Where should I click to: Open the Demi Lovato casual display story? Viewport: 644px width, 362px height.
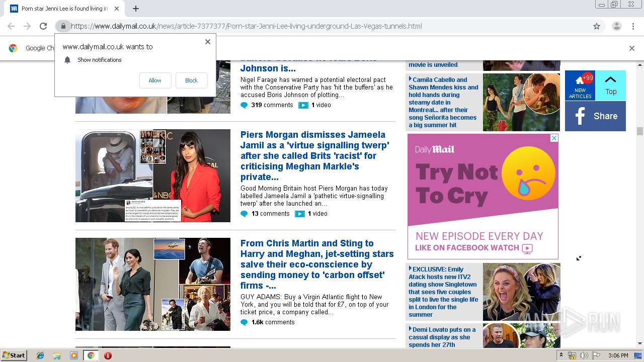tap(442, 337)
